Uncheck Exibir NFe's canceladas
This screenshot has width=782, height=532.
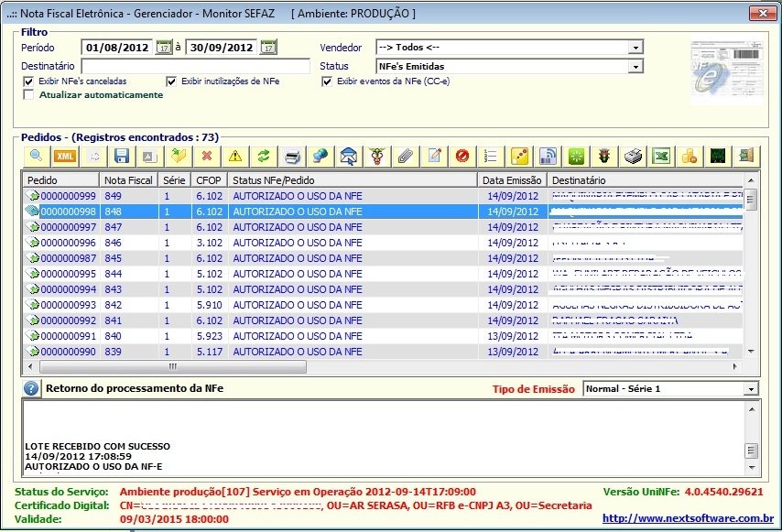click(x=29, y=81)
